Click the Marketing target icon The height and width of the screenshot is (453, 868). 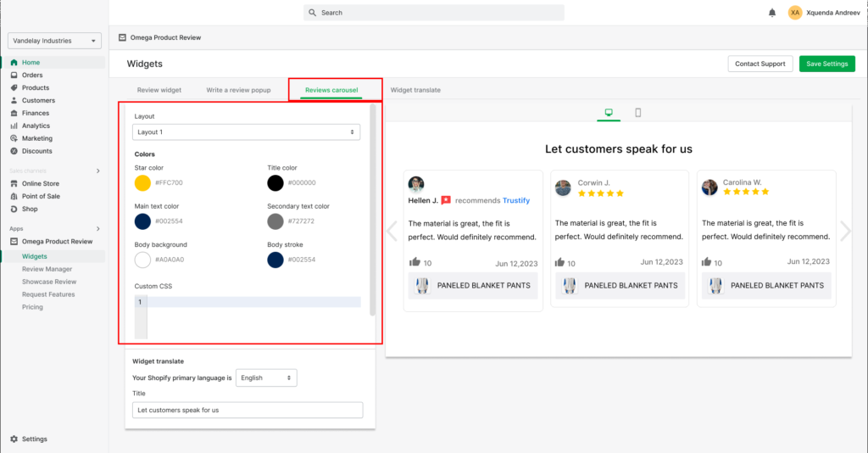pyautogui.click(x=14, y=138)
